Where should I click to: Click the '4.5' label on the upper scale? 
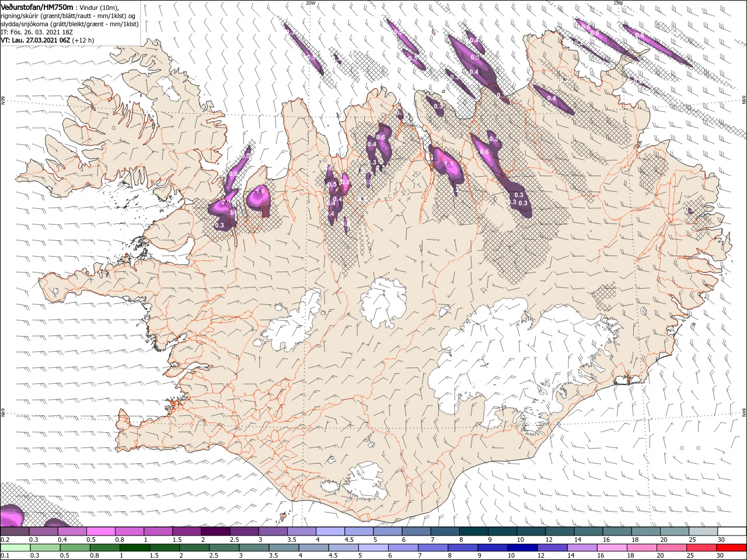(x=350, y=540)
